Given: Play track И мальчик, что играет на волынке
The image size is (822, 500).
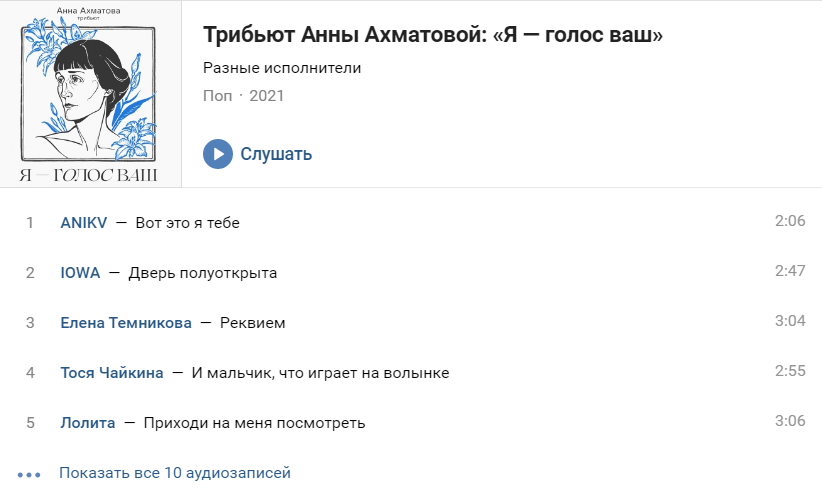Looking at the screenshot, I should (x=320, y=373).
